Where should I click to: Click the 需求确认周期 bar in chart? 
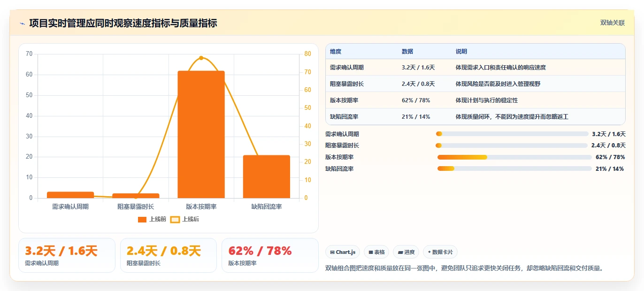tap(70, 195)
